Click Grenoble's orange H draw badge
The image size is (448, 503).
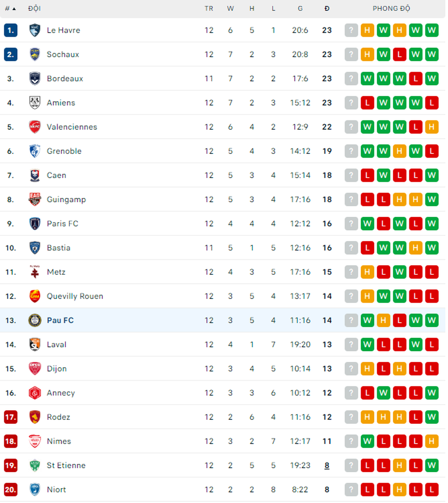click(399, 151)
